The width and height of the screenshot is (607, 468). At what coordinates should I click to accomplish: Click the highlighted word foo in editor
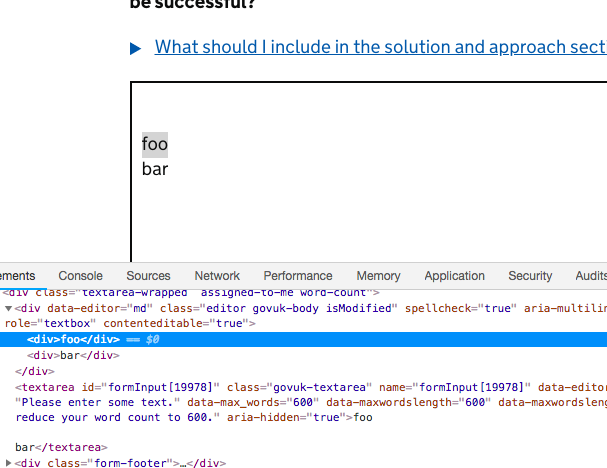pos(155,144)
